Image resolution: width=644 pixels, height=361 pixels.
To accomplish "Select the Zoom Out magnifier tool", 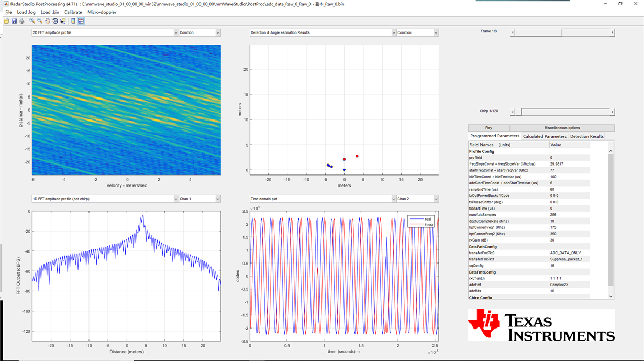I will pos(40,21).
